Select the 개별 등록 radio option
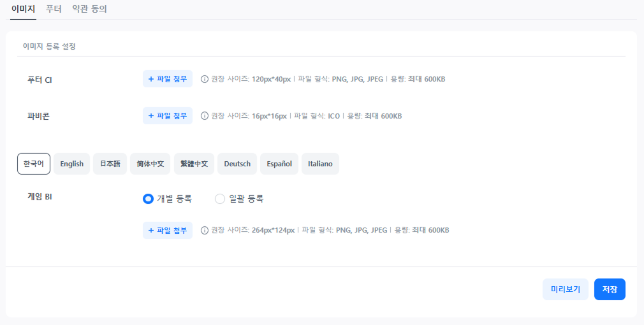This screenshot has width=644, height=325. (148, 199)
